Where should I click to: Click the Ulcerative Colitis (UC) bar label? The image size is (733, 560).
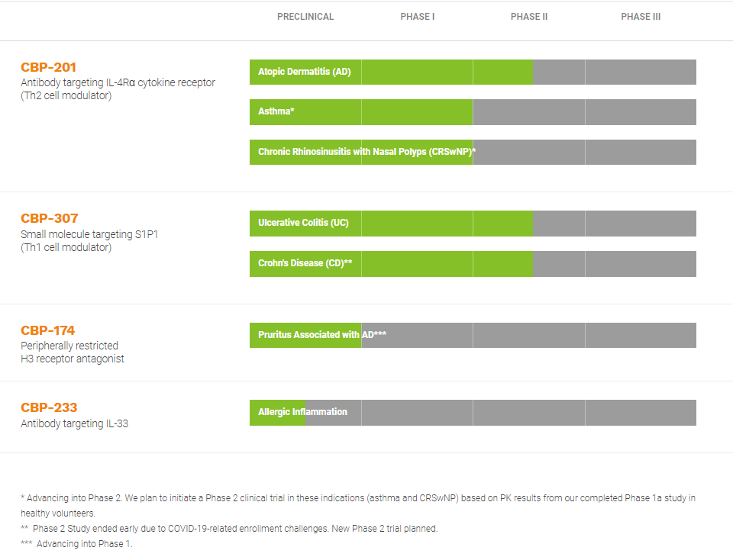coord(303,223)
